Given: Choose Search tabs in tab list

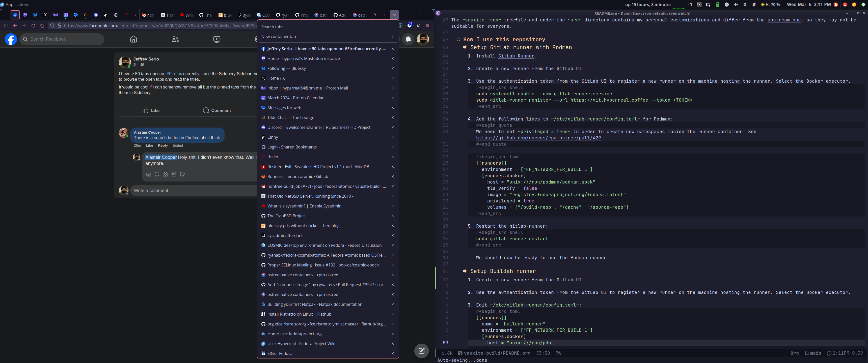Looking at the screenshot, I should pyautogui.click(x=272, y=27).
